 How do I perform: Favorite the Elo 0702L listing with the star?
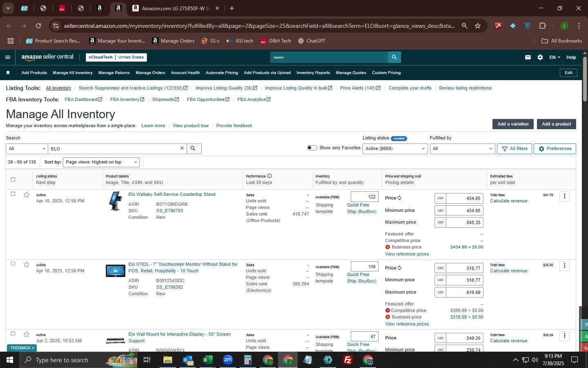pos(27,265)
